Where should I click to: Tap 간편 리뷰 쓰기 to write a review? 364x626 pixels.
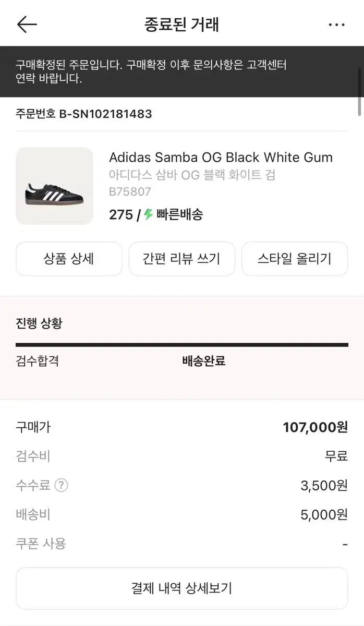coord(182,259)
